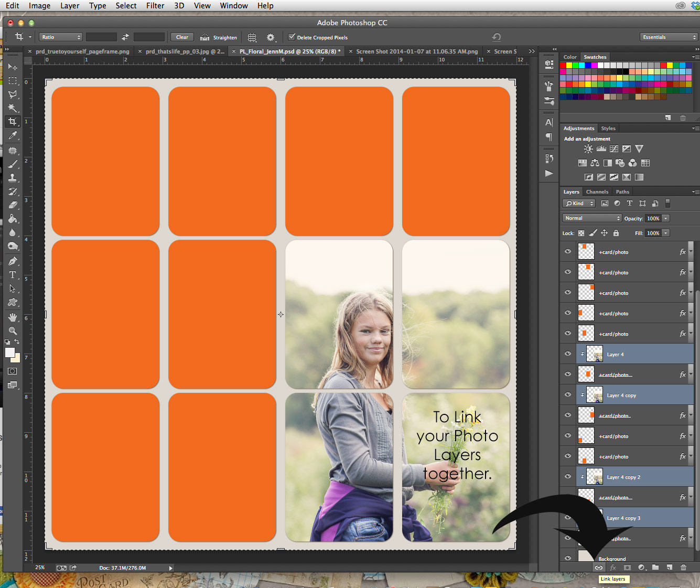Select the Magic Wand tool
This screenshot has width=700, height=588.
pos(13,108)
